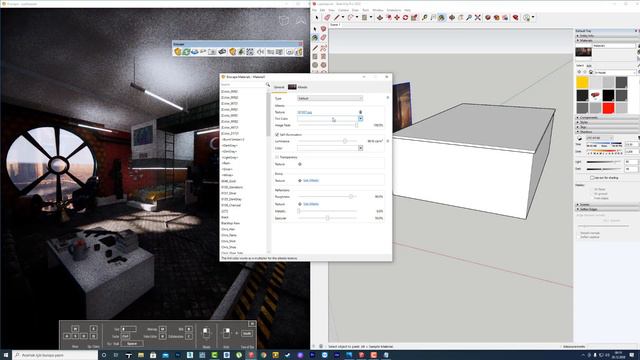Image resolution: width=640 pixels, height=360 pixels.
Task: Select the Paint Bucket tool in top toolbar
Action: [x=442, y=18]
